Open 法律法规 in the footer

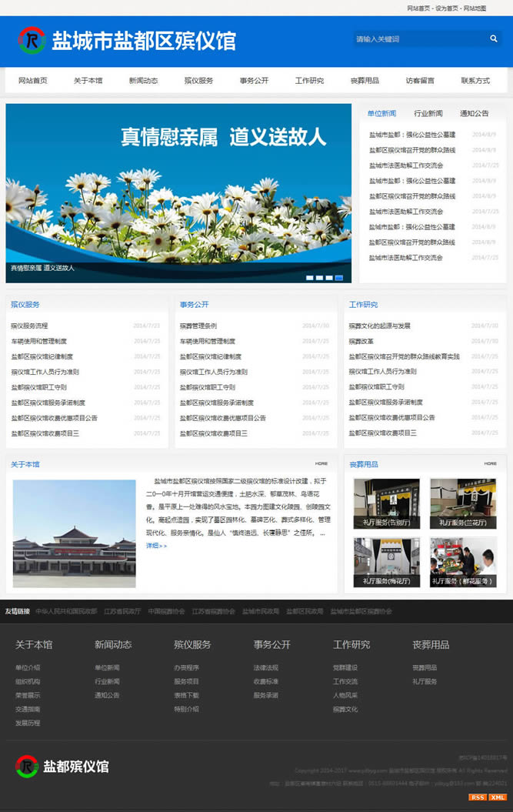(x=265, y=667)
